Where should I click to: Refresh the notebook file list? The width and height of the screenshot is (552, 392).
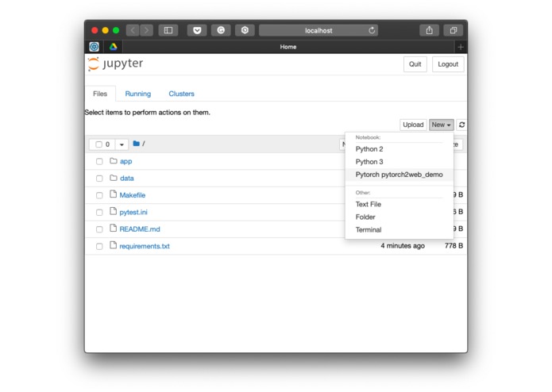pyautogui.click(x=461, y=125)
